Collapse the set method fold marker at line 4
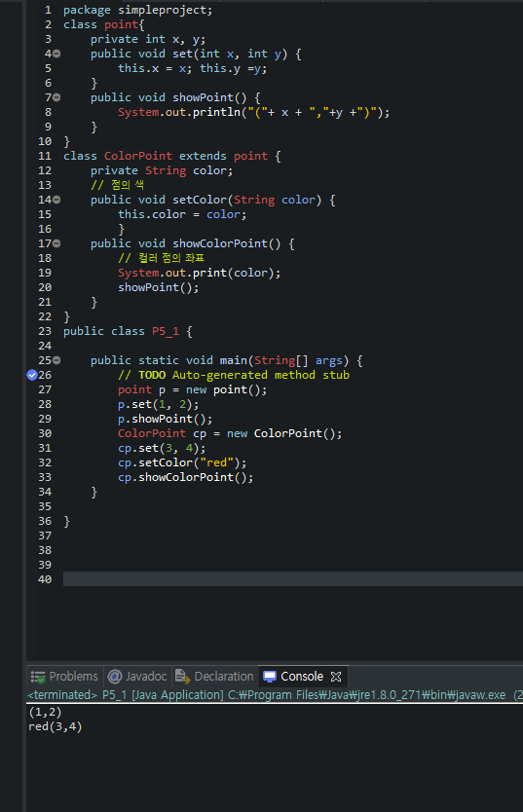523x812 pixels. pos(56,54)
